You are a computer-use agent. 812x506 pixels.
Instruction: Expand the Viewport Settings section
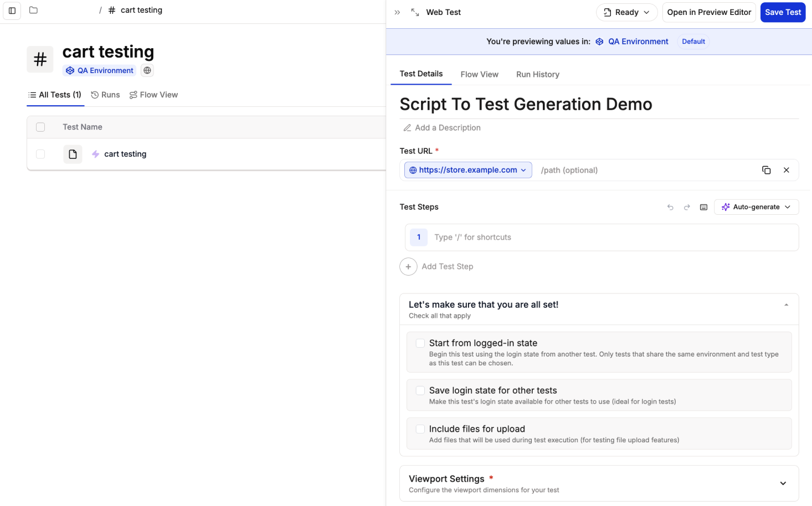[x=783, y=483]
